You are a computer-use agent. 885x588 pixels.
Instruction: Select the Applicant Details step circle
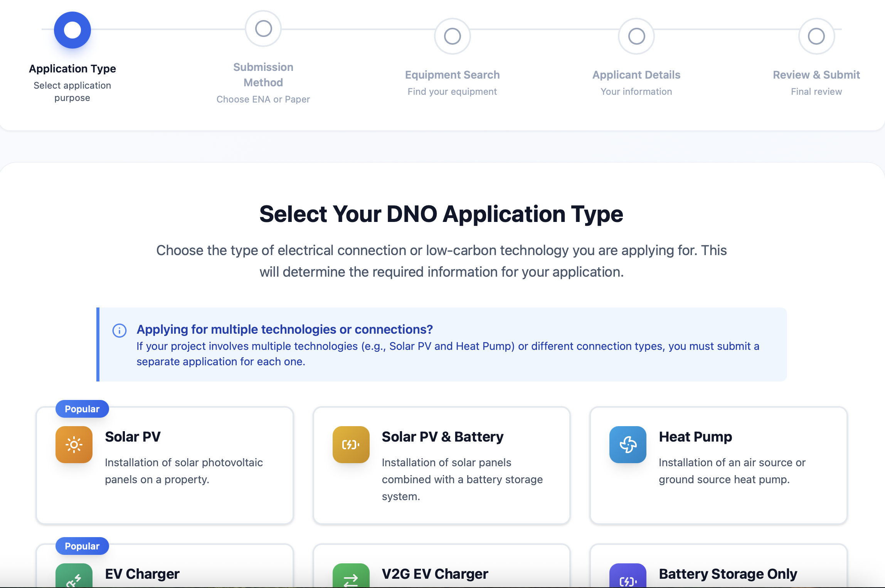point(636,36)
